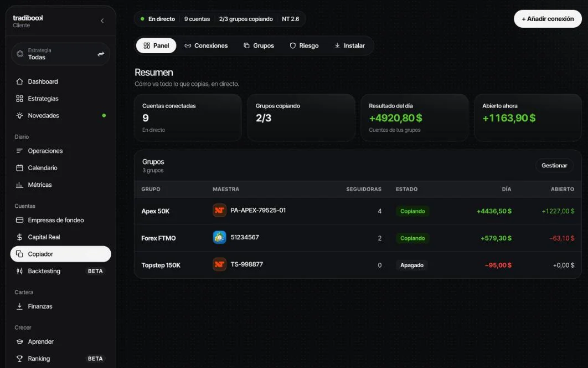Click Copiando status badge for Apex 50K
The height and width of the screenshot is (368, 588).
[412, 211]
